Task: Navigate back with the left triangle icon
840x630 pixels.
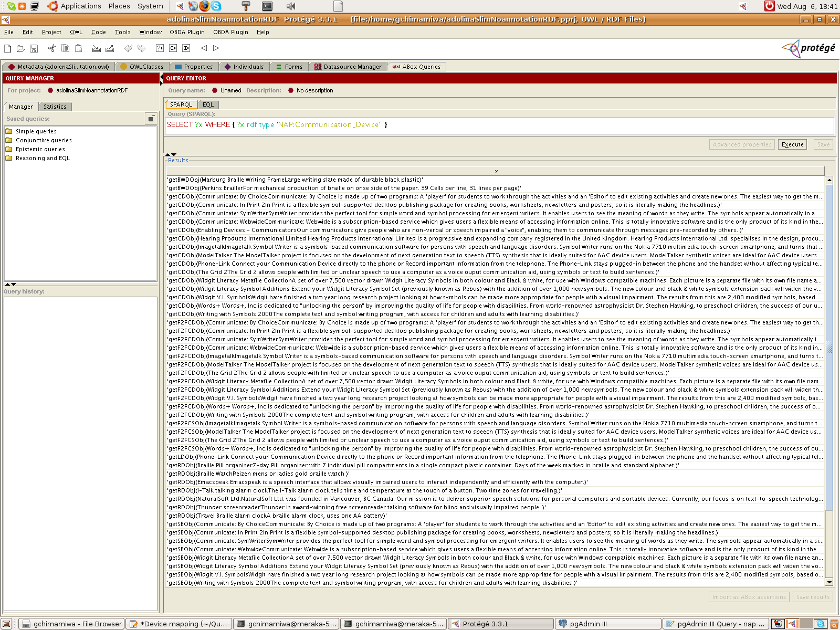Action: (204, 48)
